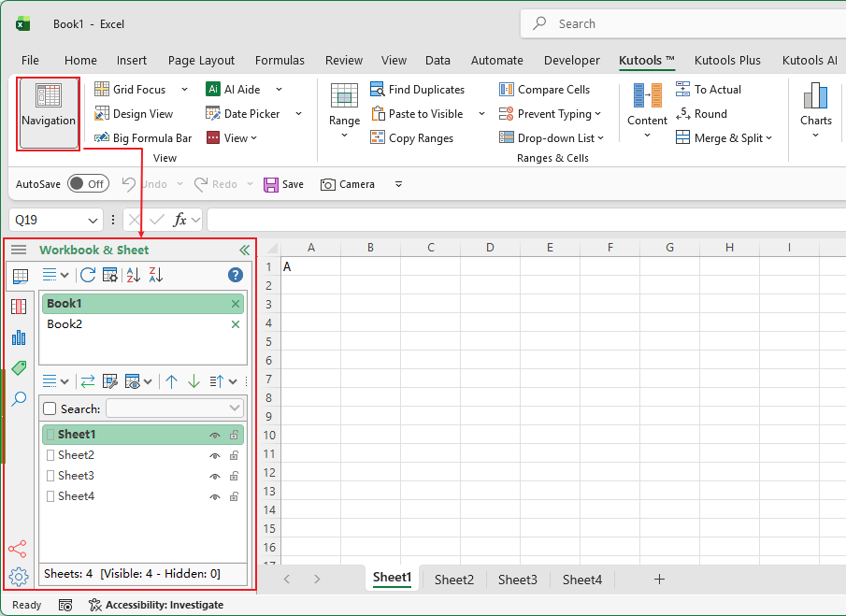Expand the Merge & Split dropdown
Image resolution: width=846 pixels, height=616 pixels.
[724, 138]
